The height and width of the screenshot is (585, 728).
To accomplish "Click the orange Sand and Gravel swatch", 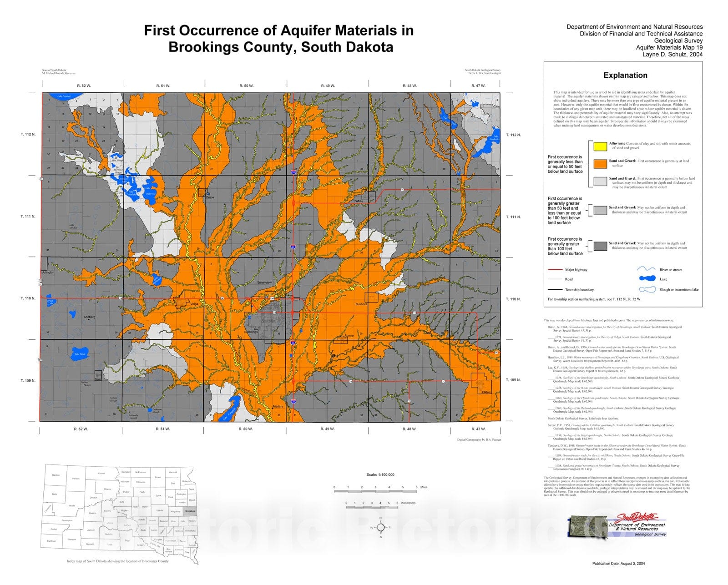I will point(601,164).
